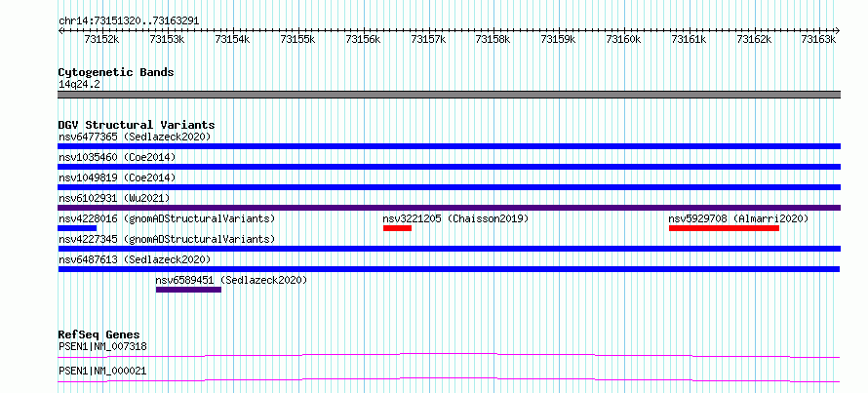Click the nsv6102931 (Wu2021) purple bar
The width and height of the screenshot is (868, 393).
pyautogui.click(x=449, y=208)
